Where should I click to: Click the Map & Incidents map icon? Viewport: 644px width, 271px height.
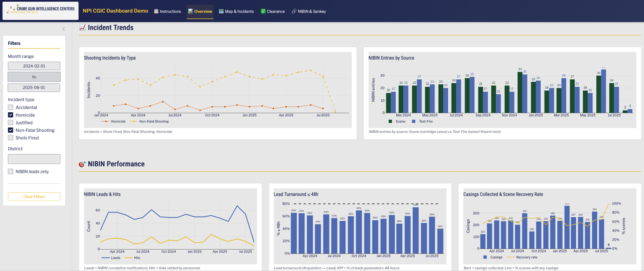tap(221, 11)
